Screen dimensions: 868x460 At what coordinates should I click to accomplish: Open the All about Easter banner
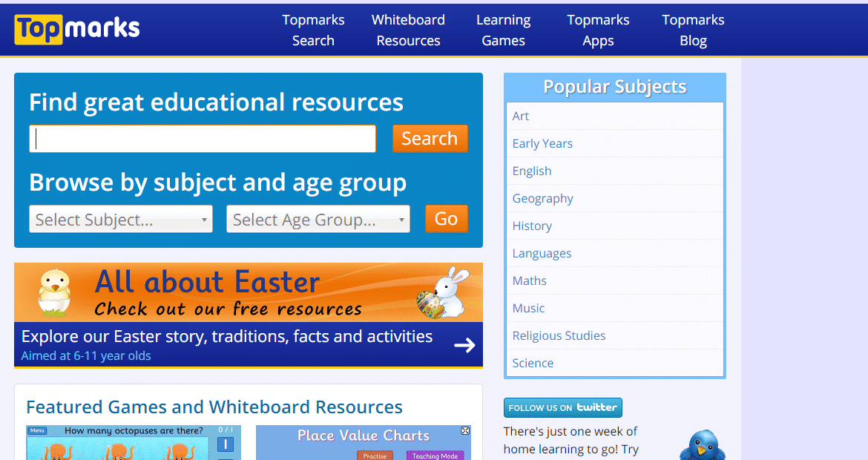(249, 293)
